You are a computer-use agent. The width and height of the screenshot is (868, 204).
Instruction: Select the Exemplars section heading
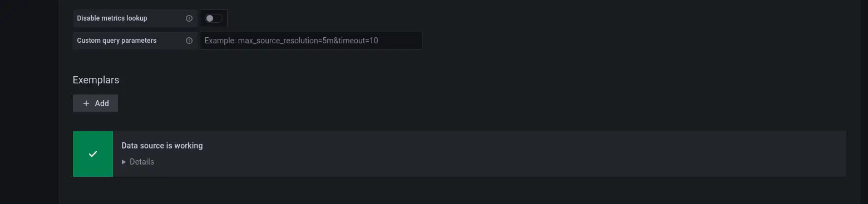96,80
